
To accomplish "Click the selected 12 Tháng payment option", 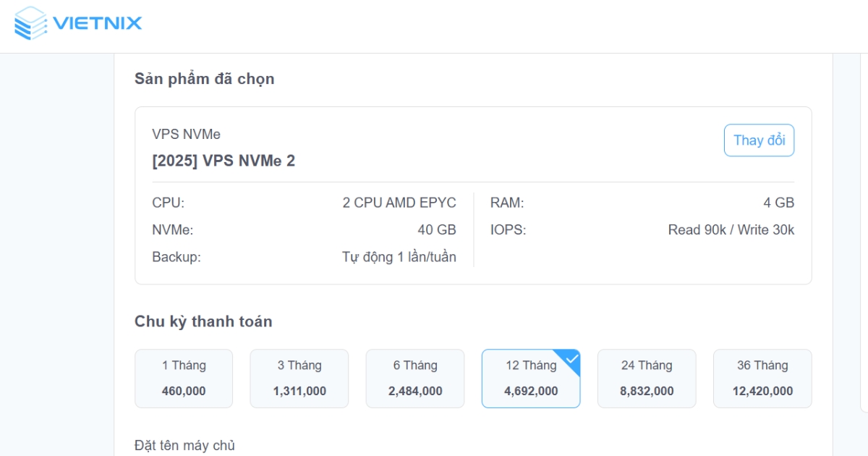I will (530, 378).
